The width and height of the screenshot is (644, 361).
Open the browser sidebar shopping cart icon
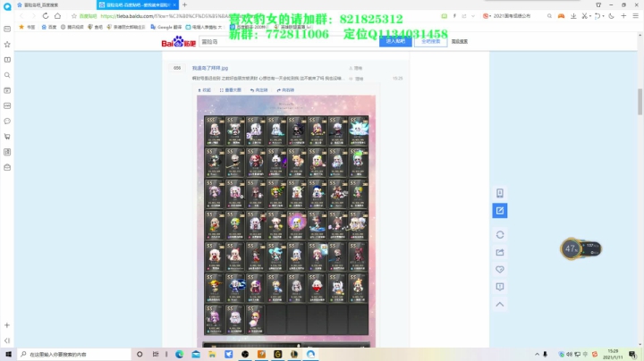(x=7, y=137)
